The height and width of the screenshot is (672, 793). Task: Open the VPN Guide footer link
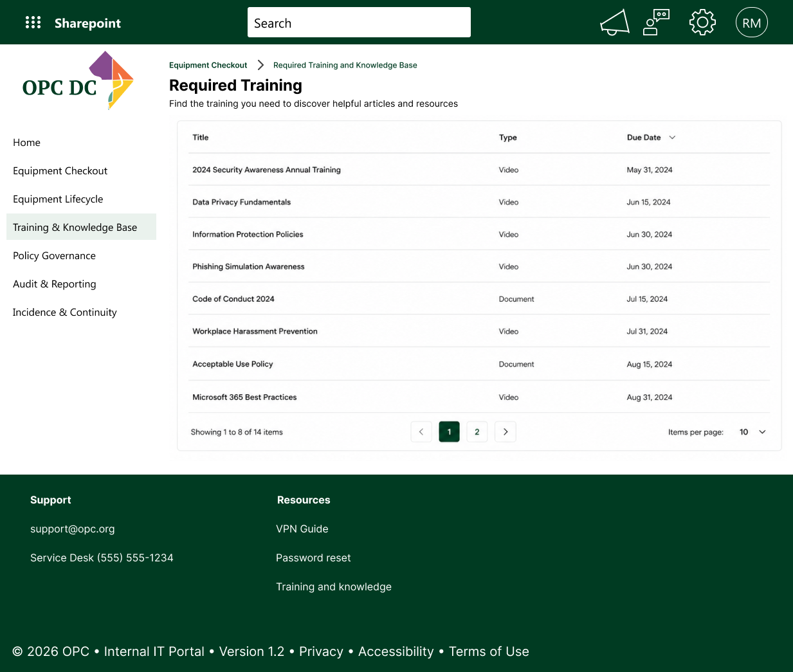302,529
